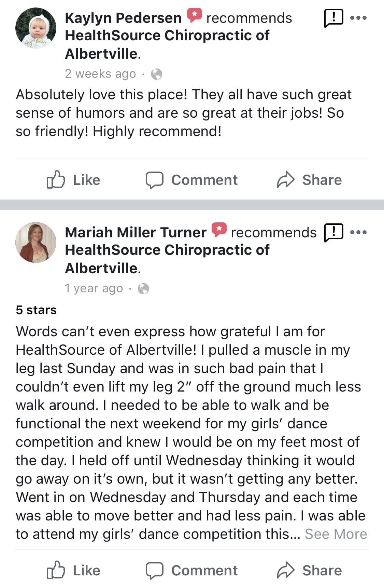The height and width of the screenshot is (588, 384).
Task: Open Mariah Miller Turner's profile picture
Action: [x=36, y=242]
